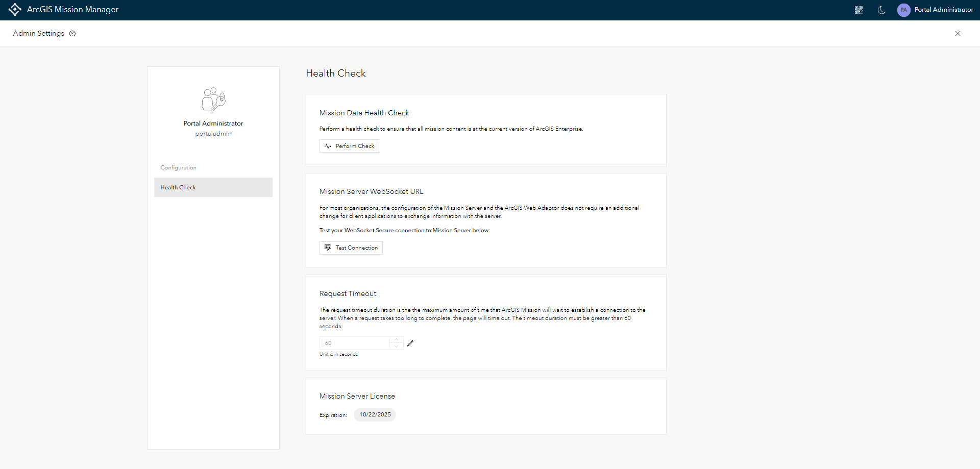
Task: Click the portaladmin username in sidebar
Action: (213, 134)
